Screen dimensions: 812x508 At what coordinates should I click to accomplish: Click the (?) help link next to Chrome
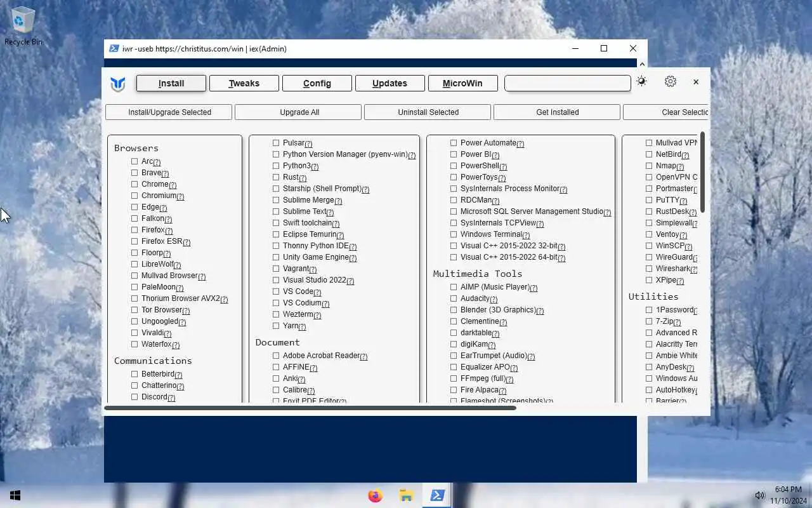173,185
